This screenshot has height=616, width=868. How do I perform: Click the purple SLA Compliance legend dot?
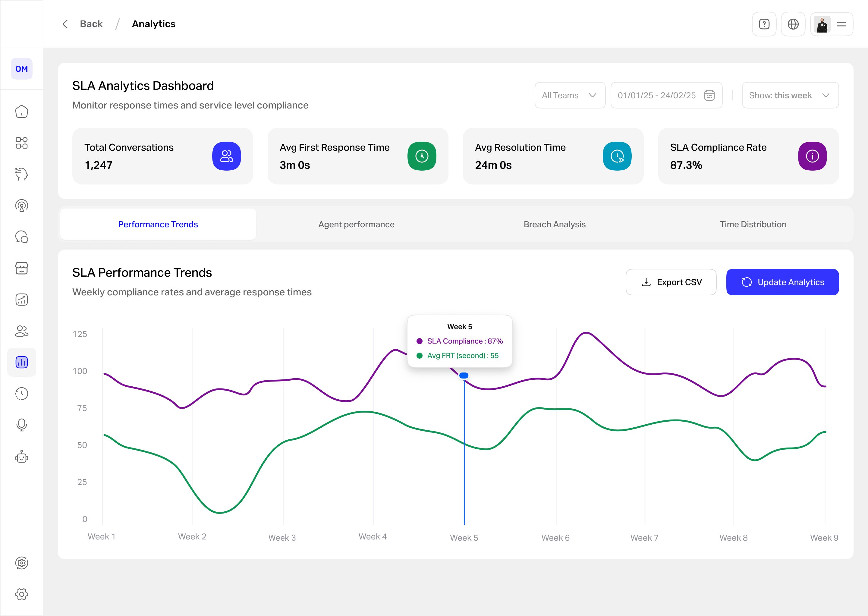(x=420, y=341)
